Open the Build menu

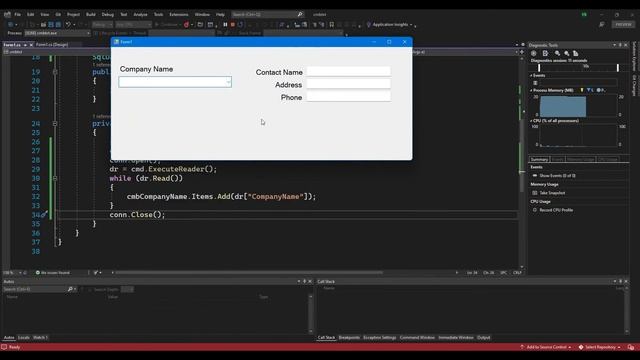pyautogui.click(x=91, y=14)
